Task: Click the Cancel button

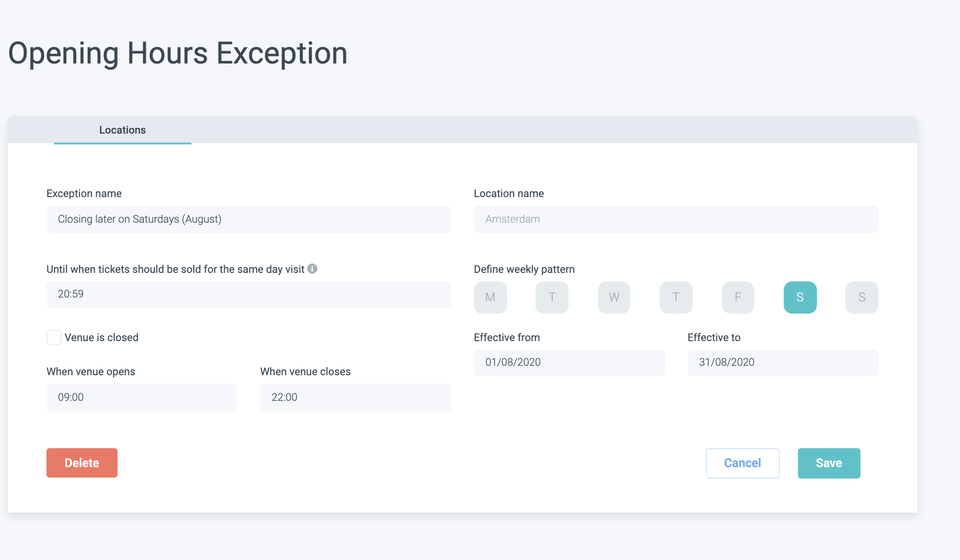Action: [743, 463]
